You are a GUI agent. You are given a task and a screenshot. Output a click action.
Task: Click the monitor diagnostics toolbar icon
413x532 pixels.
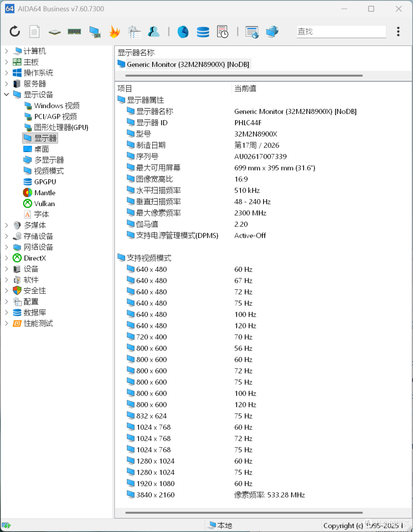(94, 32)
